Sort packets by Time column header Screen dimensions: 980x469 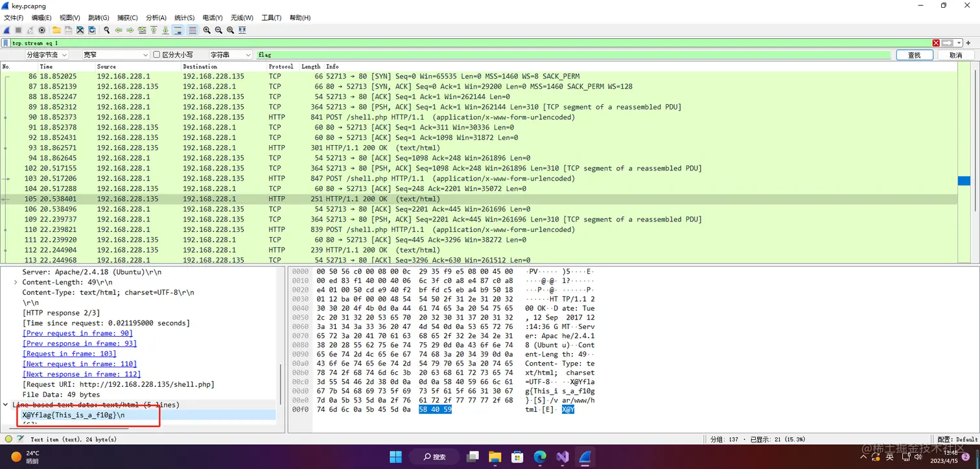click(x=66, y=67)
